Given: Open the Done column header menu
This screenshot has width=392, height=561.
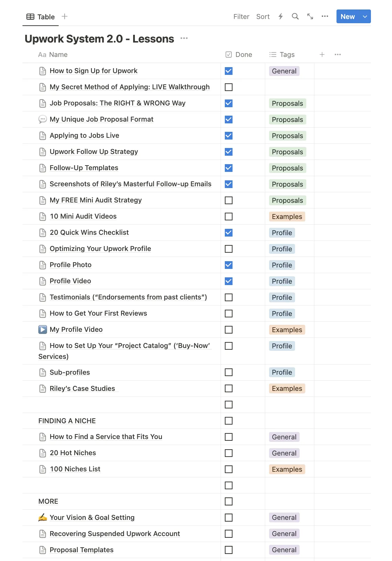Looking at the screenshot, I should coord(239,54).
